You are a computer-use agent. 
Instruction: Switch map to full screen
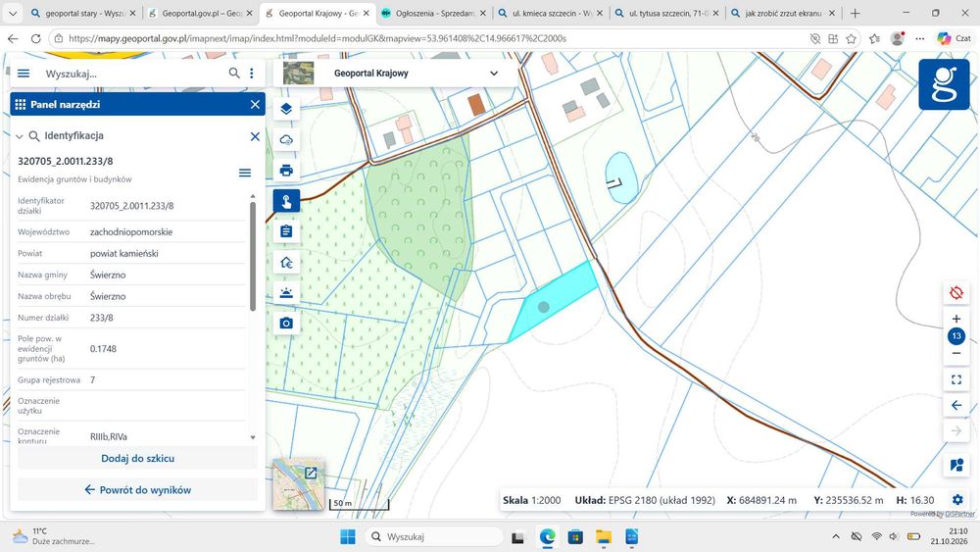[x=955, y=379]
